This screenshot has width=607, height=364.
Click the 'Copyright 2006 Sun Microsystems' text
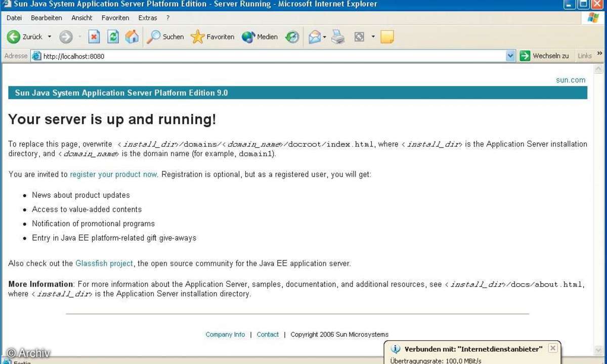[x=339, y=334]
